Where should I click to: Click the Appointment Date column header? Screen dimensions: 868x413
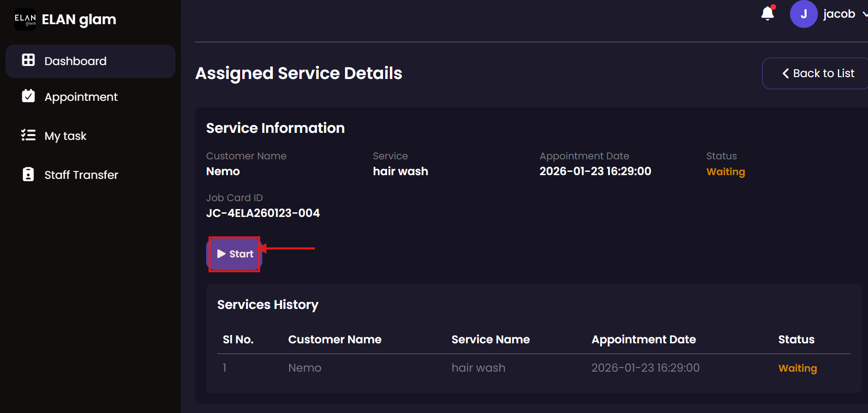pyautogui.click(x=643, y=339)
